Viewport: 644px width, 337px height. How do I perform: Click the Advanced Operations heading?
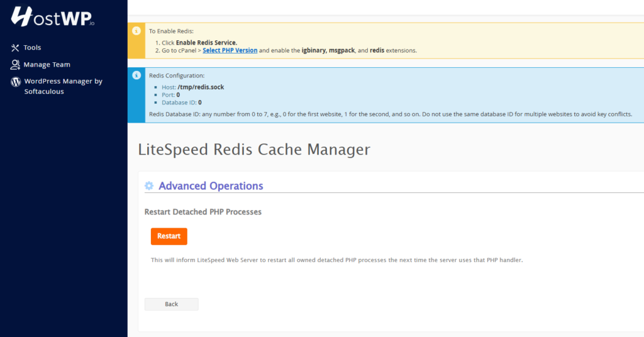[x=211, y=186]
